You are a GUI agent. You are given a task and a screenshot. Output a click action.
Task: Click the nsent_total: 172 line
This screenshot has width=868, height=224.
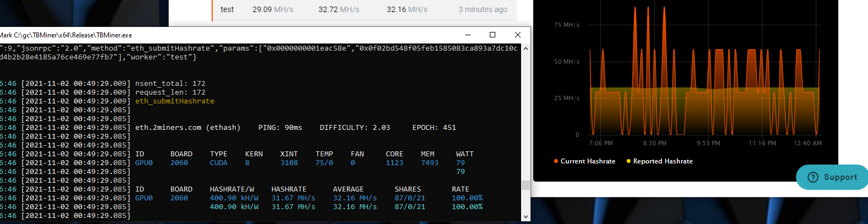(x=170, y=84)
